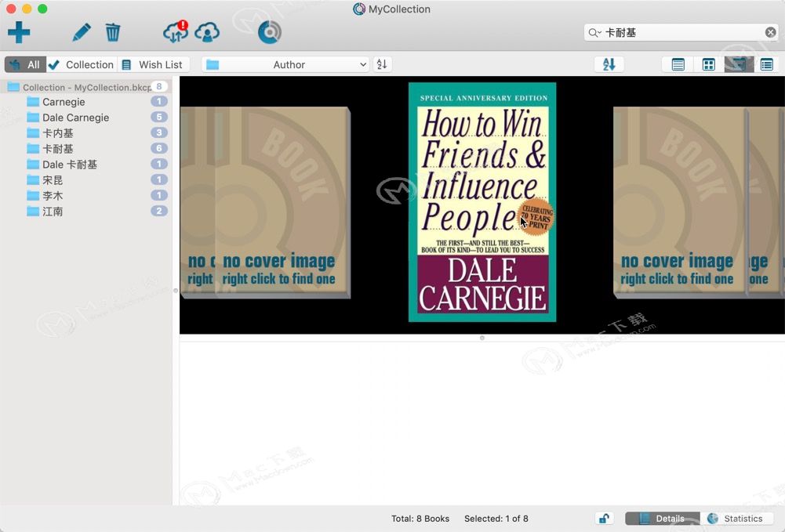The width and height of the screenshot is (785, 532).
Task: Click the count badge 2 beside 江南
Action: point(159,211)
